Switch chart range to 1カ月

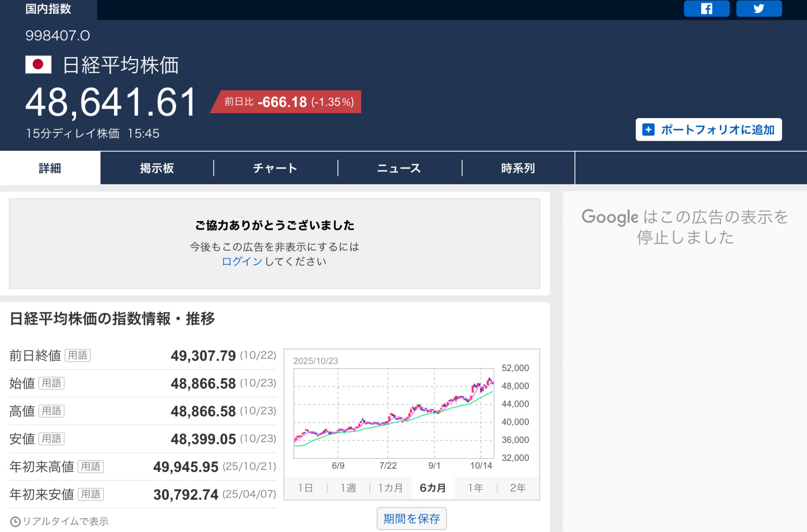[x=390, y=488]
